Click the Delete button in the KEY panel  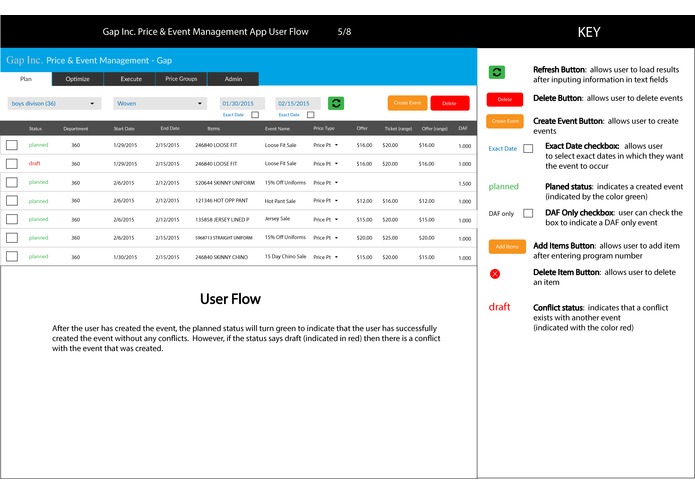pos(504,99)
